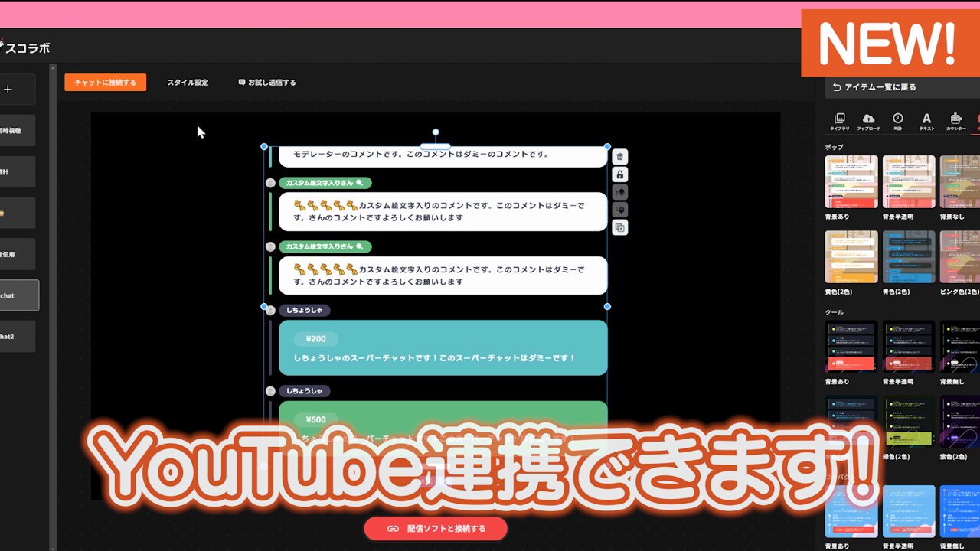Choose the 紫色(2色) style thumbnail
This screenshot has height=551, width=980.
point(960,422)
